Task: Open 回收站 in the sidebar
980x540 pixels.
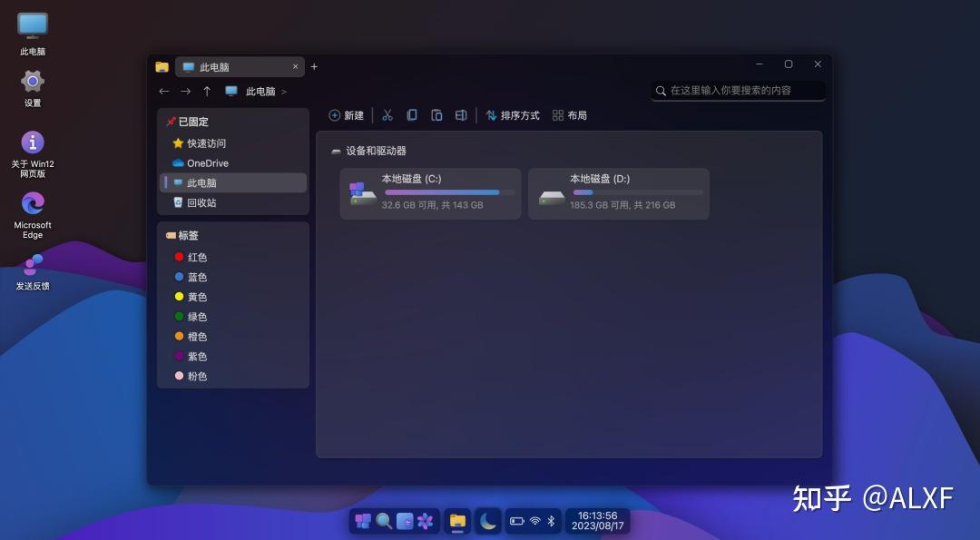Action: pos(233,202)
